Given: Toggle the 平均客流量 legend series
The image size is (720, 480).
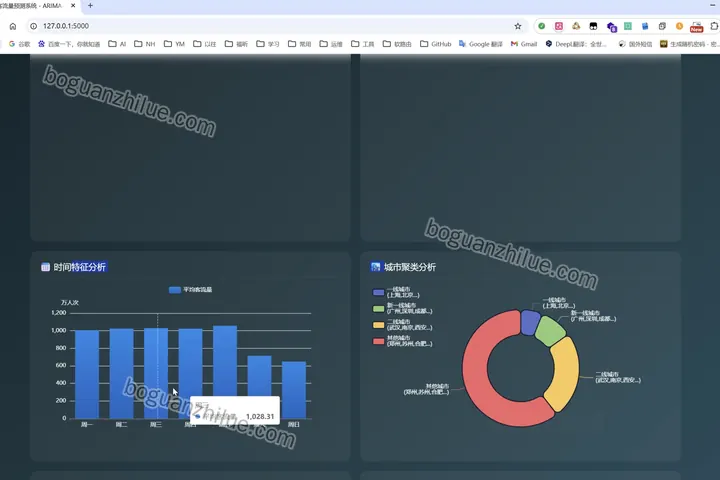Looking at the screenshot, I should [x=191, y=290].
